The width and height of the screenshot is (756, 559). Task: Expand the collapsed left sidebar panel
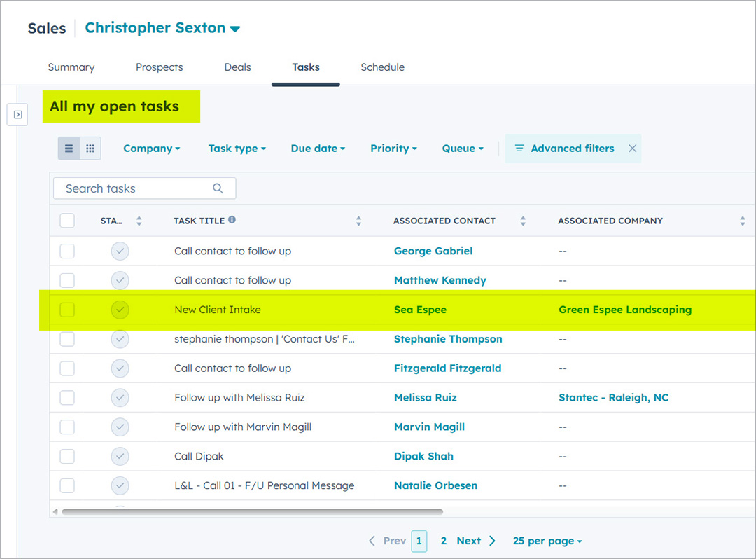[18, 114]
